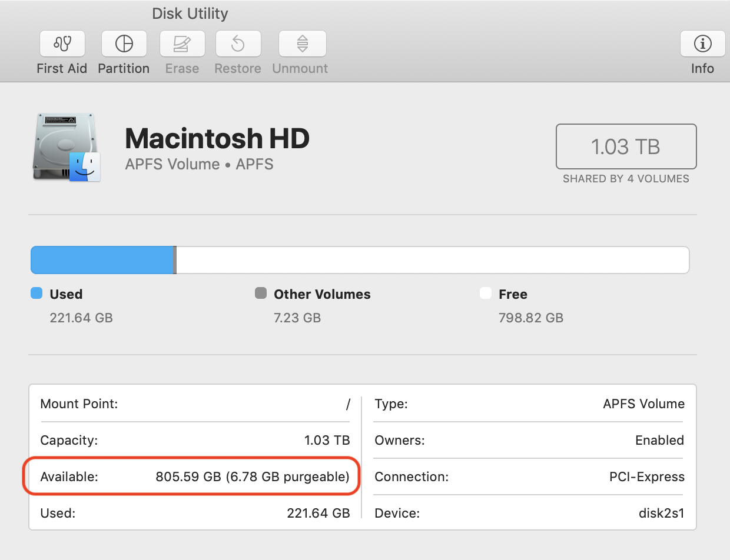Select the disk2s1 device value
Image resolution: width=730 pixels, height=560 pixels.
[x=661, y=513]
